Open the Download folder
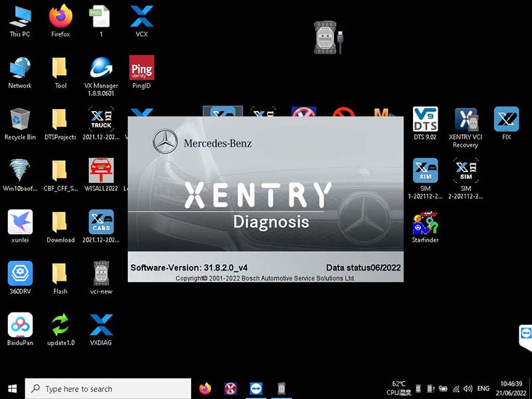 coord(61,227)
